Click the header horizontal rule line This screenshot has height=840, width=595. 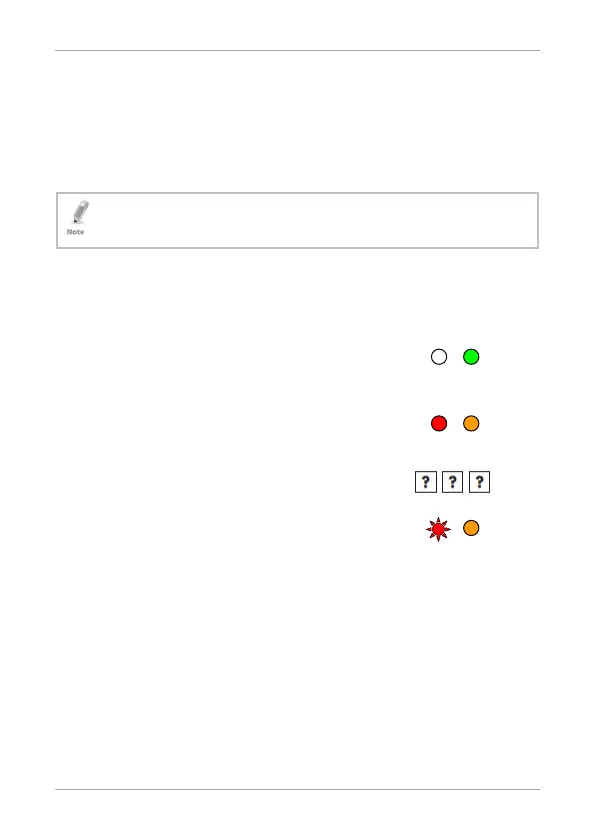pos(297,50)
